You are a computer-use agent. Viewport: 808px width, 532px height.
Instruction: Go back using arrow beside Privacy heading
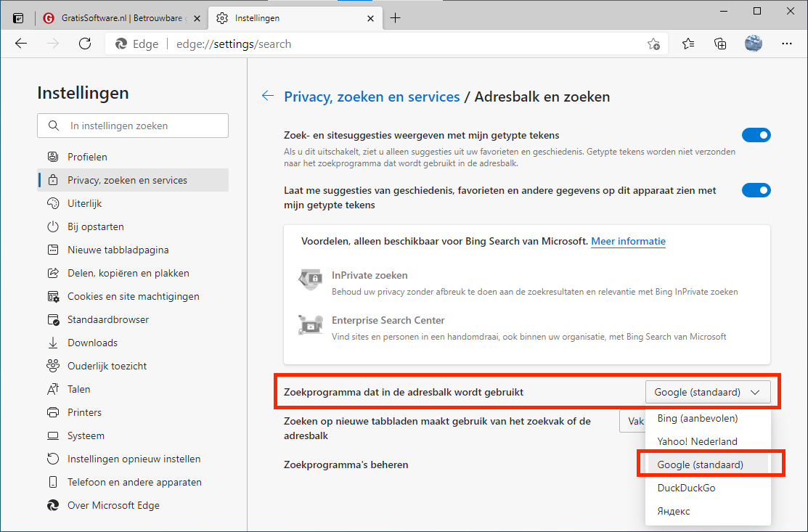coord(268,96)
